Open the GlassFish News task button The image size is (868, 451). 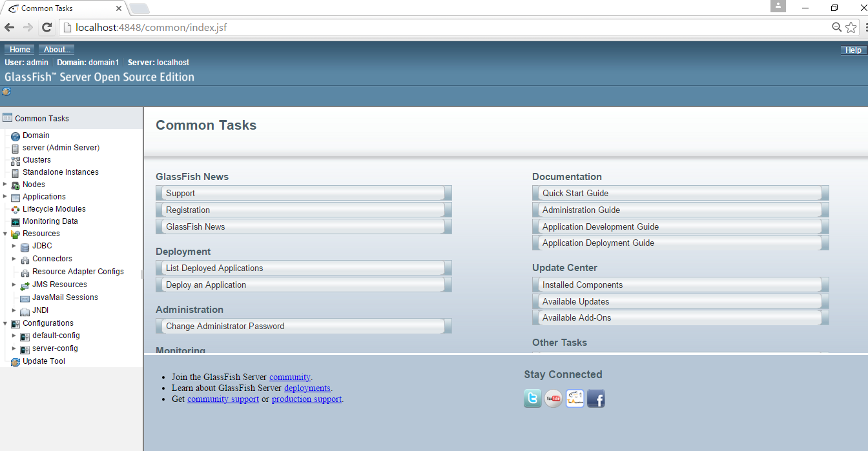click(x=304, y=227)
